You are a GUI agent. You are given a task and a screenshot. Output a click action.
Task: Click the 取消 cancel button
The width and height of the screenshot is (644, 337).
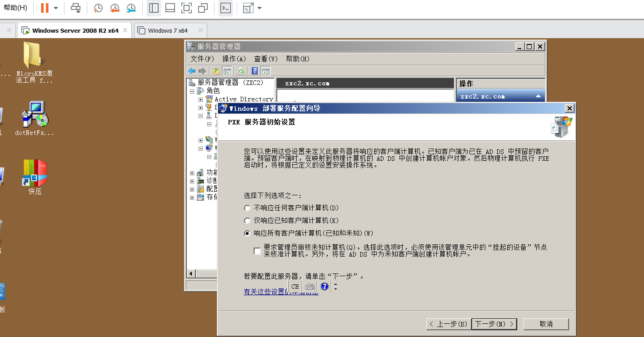click(x=546, y=324)
